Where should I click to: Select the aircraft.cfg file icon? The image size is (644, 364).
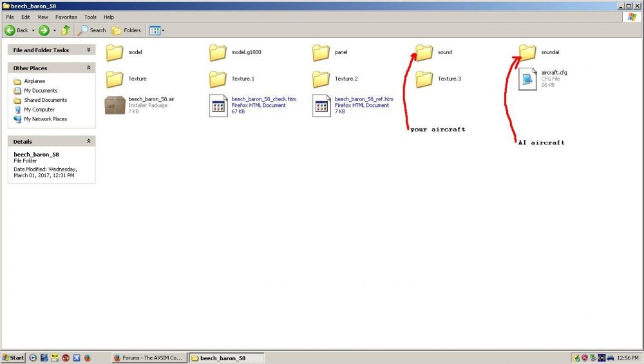point(528,79)
